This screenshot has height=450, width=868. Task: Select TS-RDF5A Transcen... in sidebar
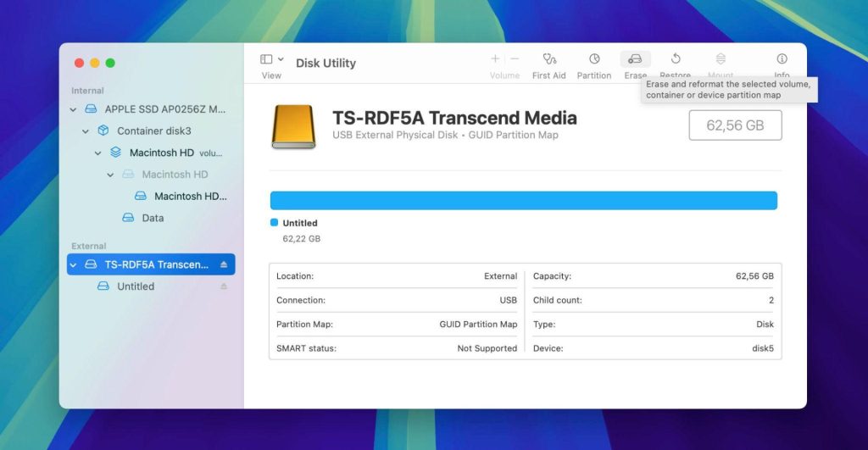151,264
